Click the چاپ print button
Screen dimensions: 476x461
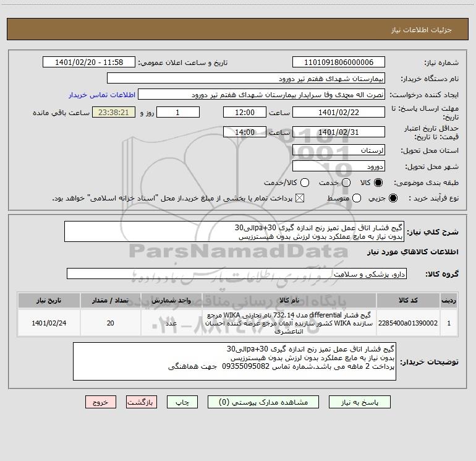click(x=182, y=402)
